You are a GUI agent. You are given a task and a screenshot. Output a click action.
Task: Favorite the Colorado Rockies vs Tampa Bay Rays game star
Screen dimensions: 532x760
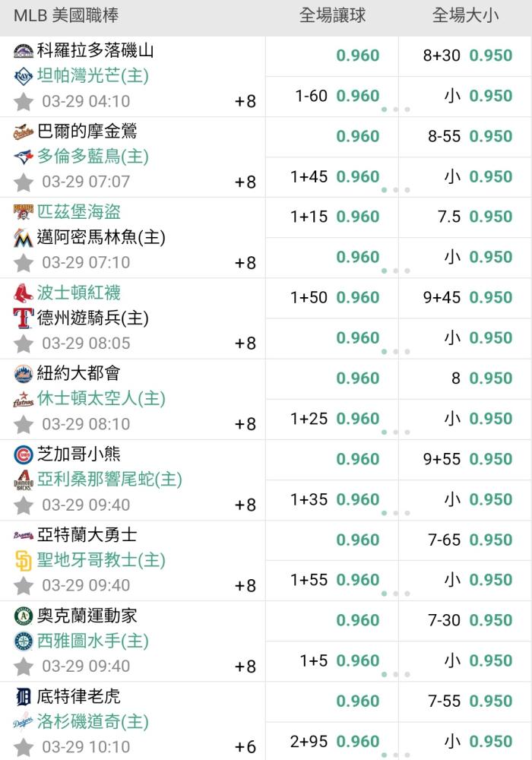coord(24,102)
